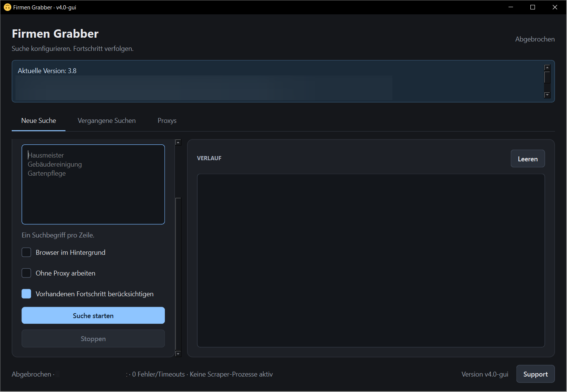Maximize the Firmen Grabber window
567x392 pixels.
tap(533, 7)
